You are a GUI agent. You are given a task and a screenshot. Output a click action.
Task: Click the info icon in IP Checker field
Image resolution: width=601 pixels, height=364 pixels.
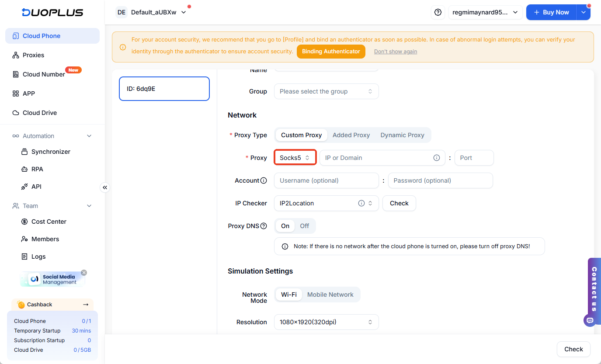click(x=361, y=203)
